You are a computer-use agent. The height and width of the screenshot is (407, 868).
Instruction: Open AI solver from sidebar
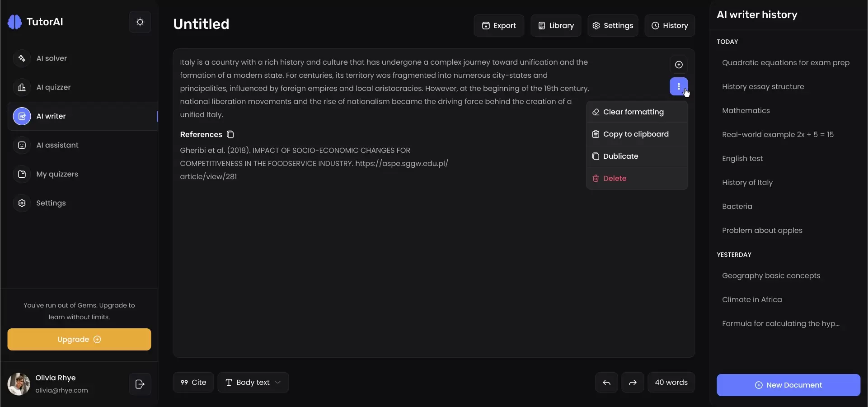pos(52,58)
